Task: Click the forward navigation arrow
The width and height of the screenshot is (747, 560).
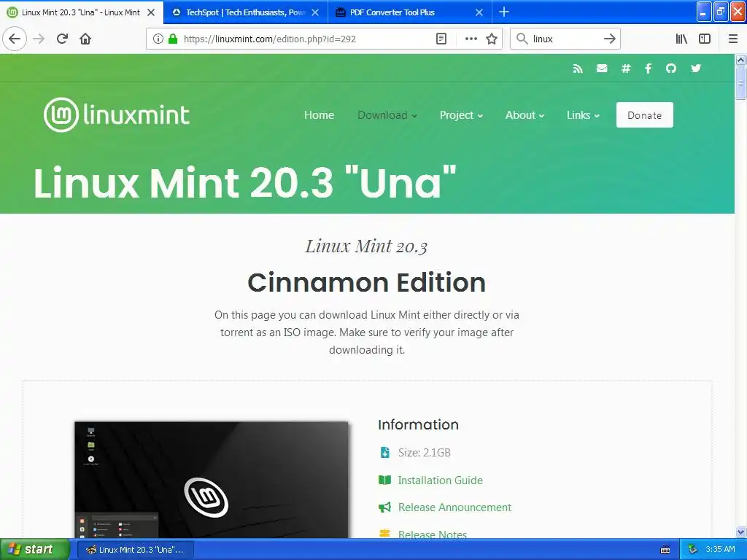Action: coord(39,39)
